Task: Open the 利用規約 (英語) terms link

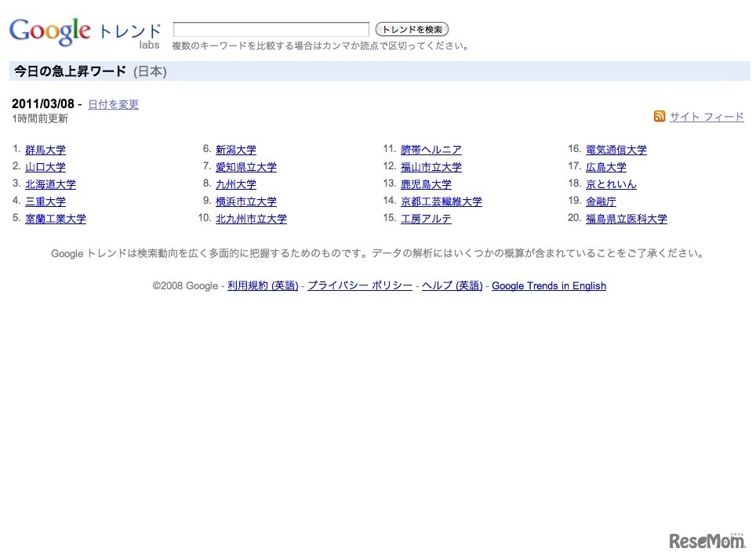Action: (262, 285)
